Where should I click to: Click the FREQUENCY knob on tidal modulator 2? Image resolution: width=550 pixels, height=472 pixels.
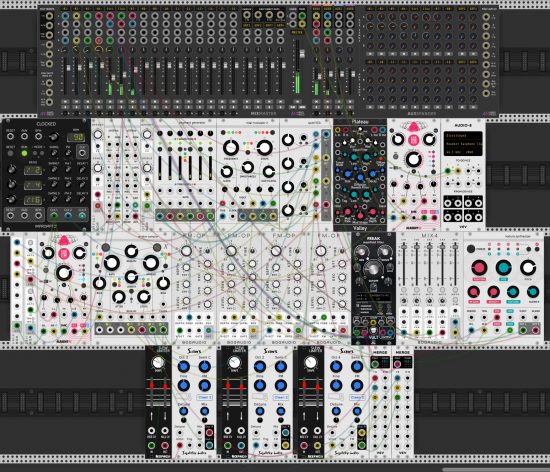click(x=231, y=148)
